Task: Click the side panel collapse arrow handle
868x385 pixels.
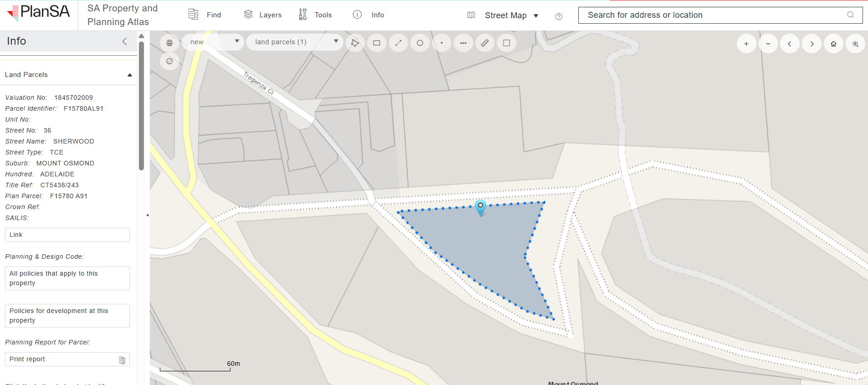Action: coord(147,215)
